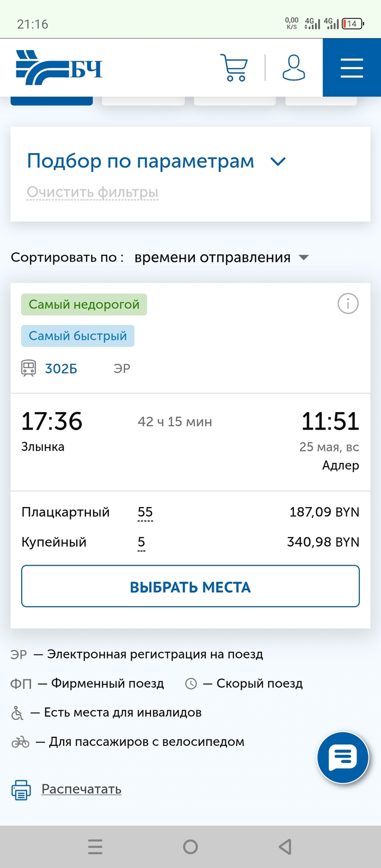Click the printer icon
Image resolution: width=381 pixels, height=868 pixels.
tap(21, 790)
